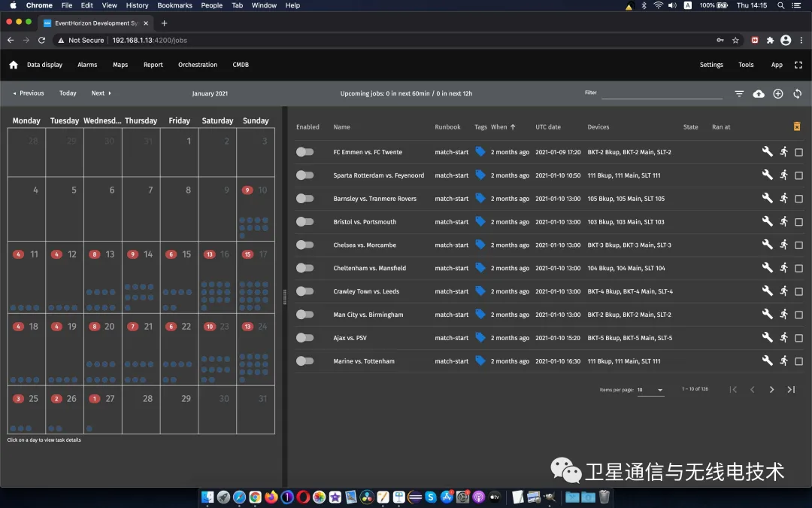Open the Data display menu
The image size is (812, 508).
44,65
